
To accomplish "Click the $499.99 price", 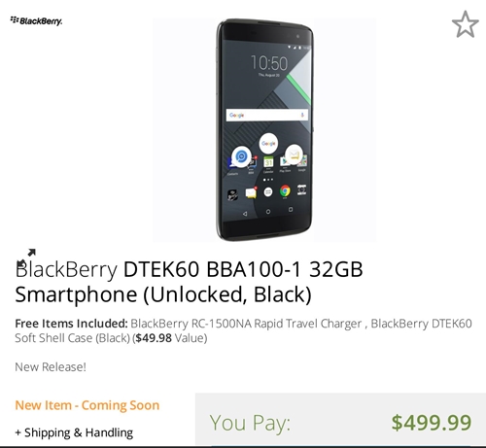I will point(432,423).
